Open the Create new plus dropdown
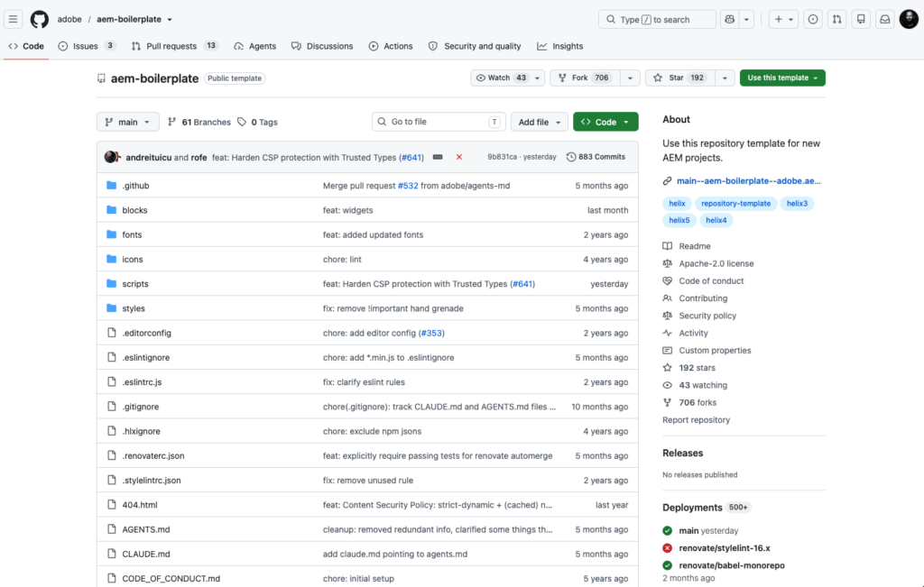924x587 pixels. [784, 20]
